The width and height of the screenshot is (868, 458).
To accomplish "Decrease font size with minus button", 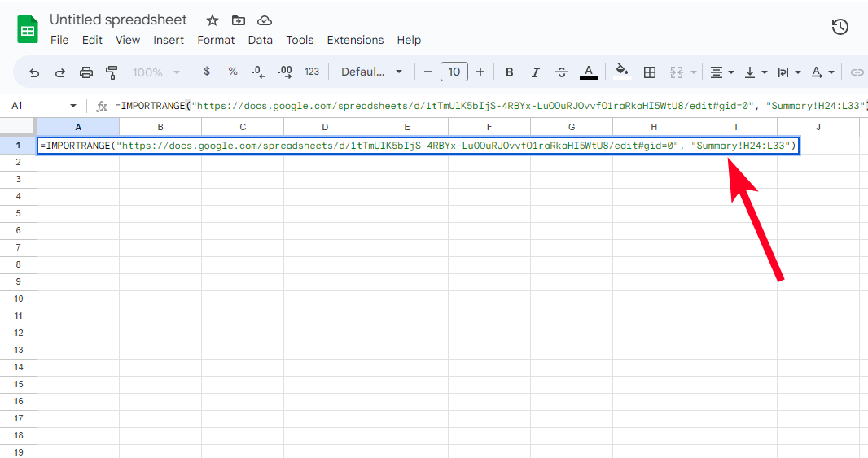I will click(428, 72).
